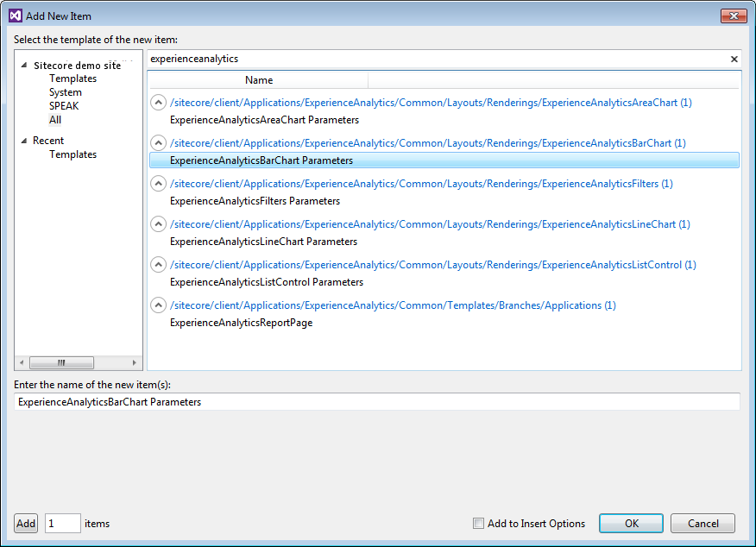Click the OK button
This screenshot has height=547, width=756.
click(631, 523)
